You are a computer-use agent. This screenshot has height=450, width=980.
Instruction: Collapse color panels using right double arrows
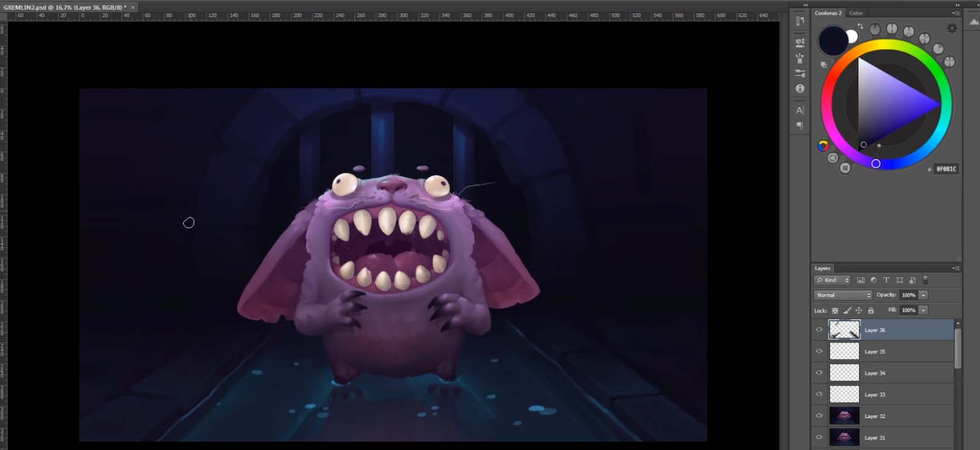(957, 5)
